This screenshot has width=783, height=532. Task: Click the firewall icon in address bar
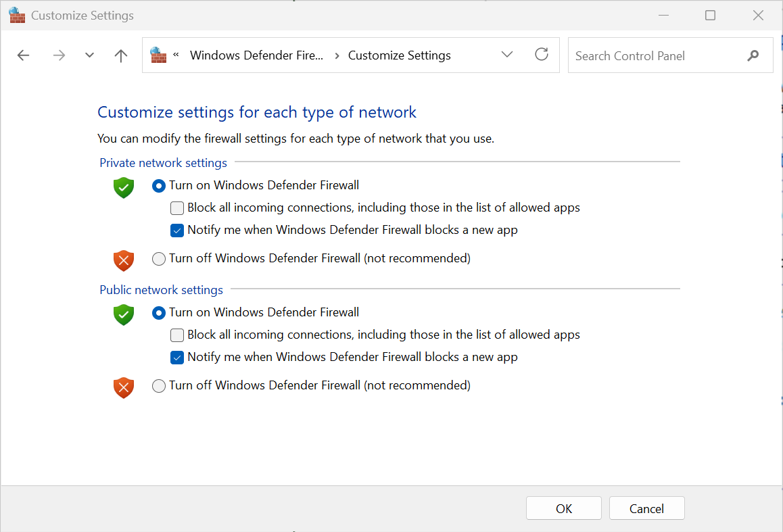[158, 55]
